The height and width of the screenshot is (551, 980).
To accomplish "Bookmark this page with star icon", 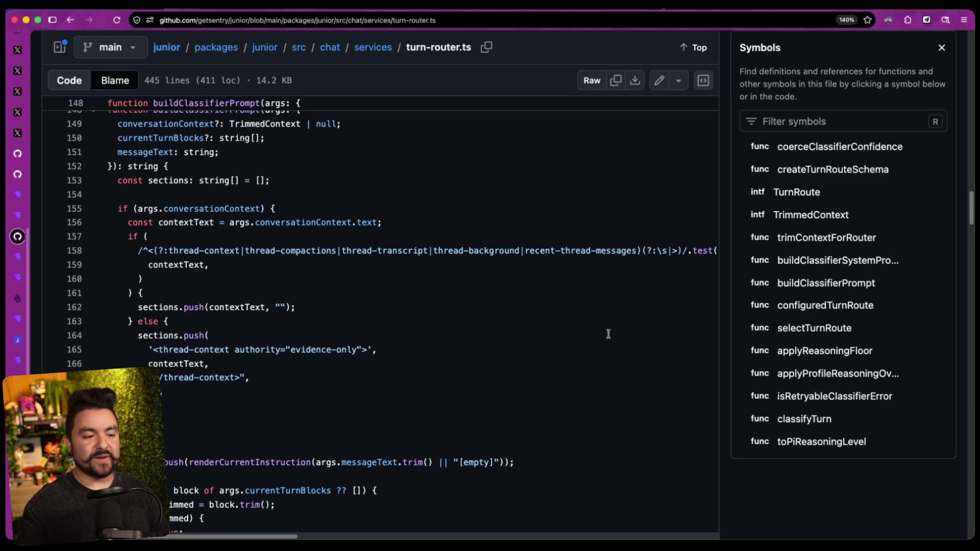I will coord(867,20).
